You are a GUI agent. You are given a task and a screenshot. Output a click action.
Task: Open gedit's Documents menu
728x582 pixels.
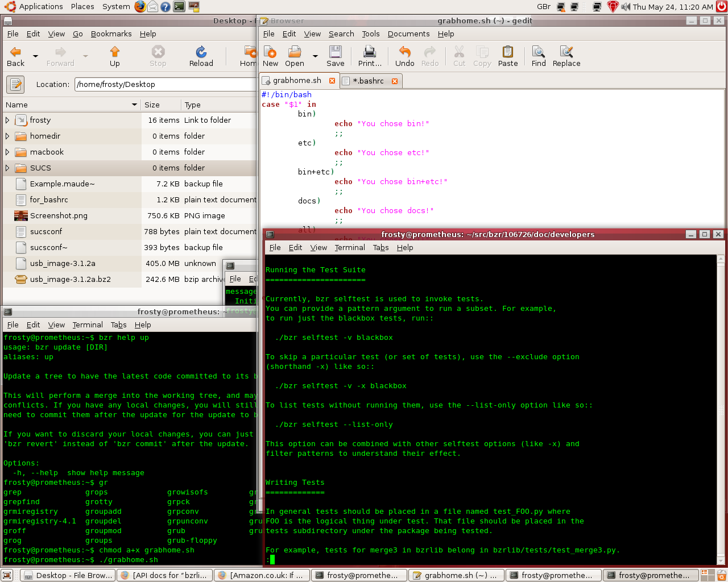[408, 34]
